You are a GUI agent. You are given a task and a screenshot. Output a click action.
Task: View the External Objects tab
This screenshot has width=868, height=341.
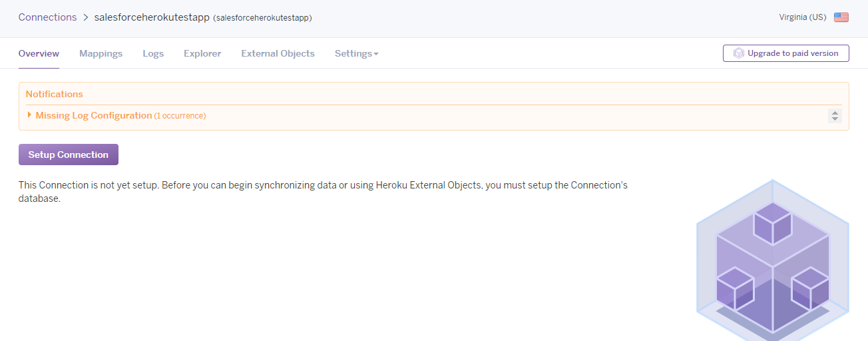point(278,53)
